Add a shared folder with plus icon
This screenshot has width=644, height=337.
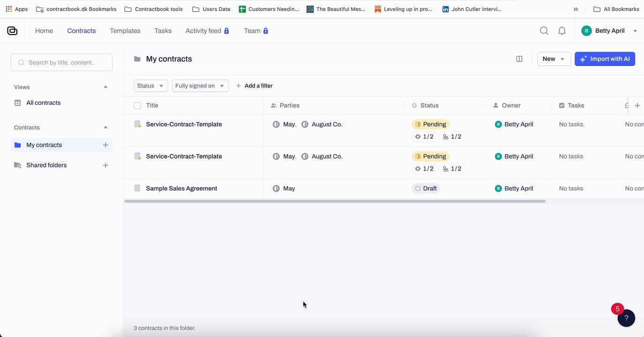(105, 165)
